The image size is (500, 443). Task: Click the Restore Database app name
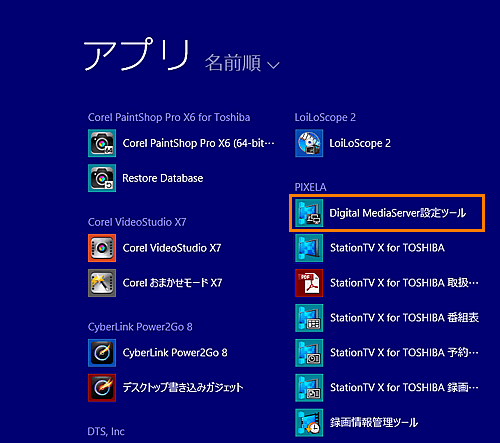[163, 178]
